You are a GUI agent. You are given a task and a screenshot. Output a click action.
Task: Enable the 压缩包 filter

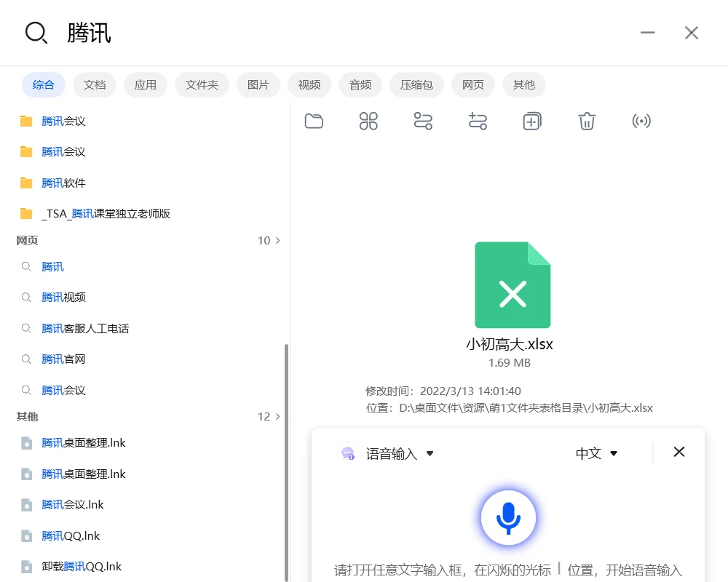(x=416, y=84)
